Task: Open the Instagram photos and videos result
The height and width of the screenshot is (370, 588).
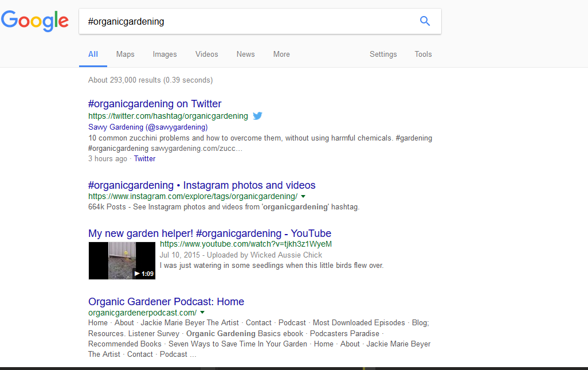Action: point(202,185)
